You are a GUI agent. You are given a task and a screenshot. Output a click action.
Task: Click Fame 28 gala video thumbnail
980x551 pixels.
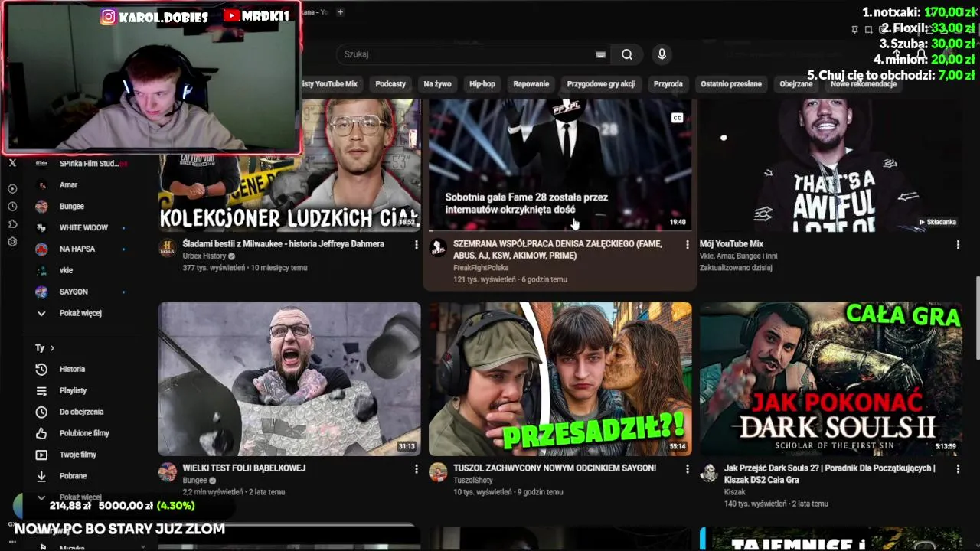560,165
